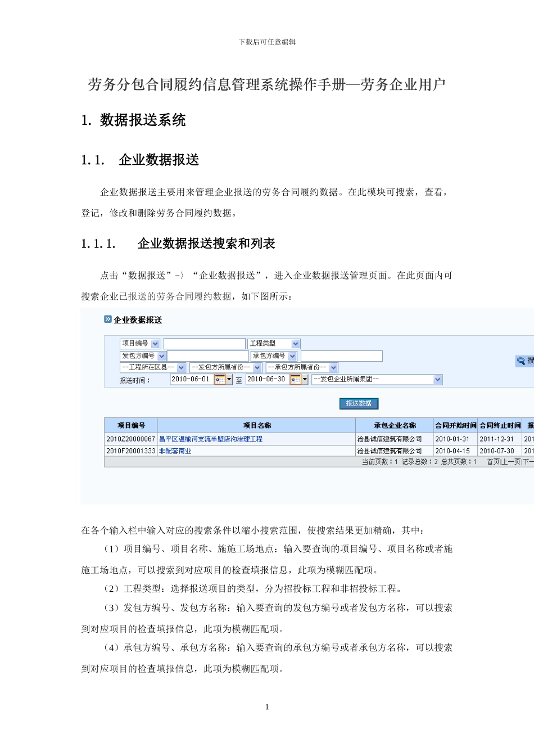Click the 记录总数：2 pagination text
This screenshot has width=534, height=756.
[x=419, y=462]
